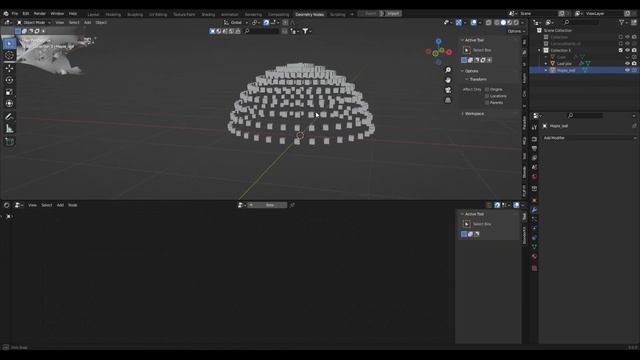Select the Select Box tool in viewport toolbar
Image resolution: width=640 pixels, height=360 pixels.
(9, 43)
